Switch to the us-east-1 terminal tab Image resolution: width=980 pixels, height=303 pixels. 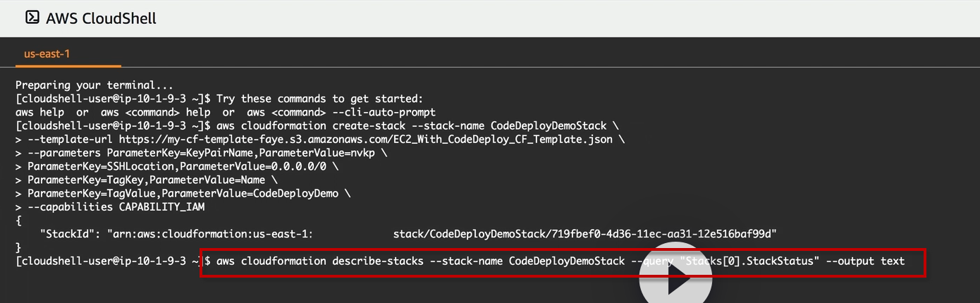click(47, 54)
